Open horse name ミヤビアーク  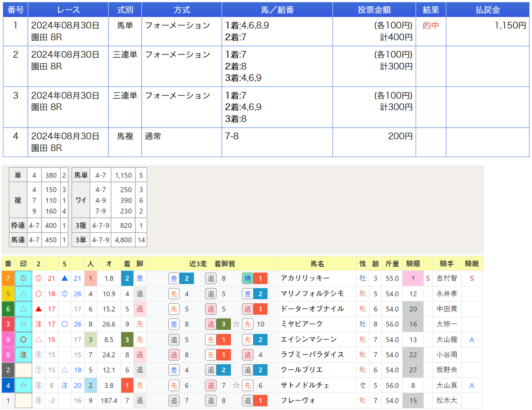click(301, 324)
